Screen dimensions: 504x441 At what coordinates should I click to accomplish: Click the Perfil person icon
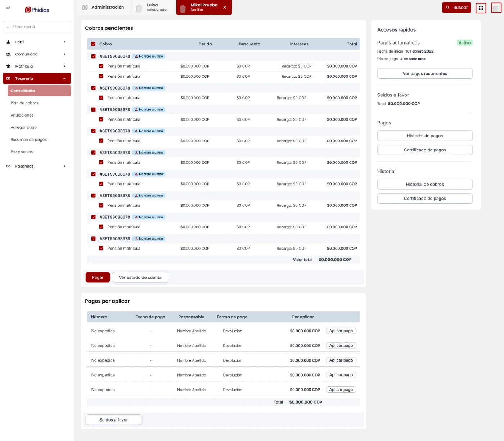(8, 42)
